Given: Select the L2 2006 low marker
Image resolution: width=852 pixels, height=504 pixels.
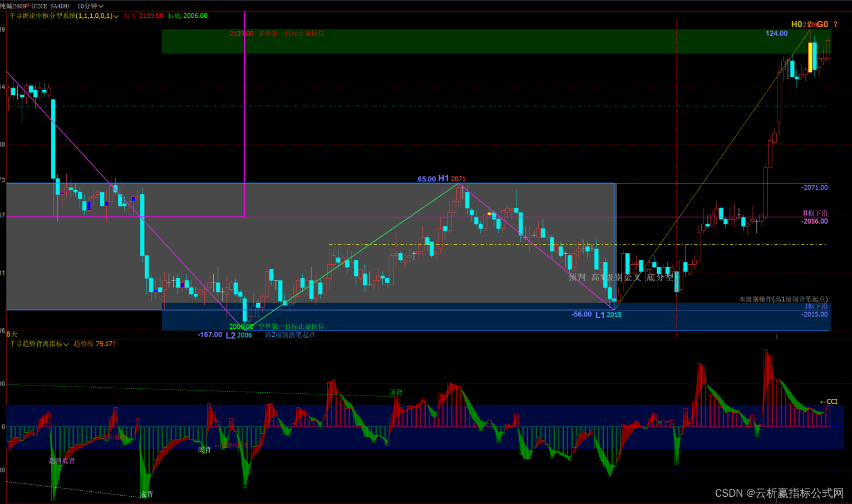Looking at the screenshot, I should click(x=239, y=335).
